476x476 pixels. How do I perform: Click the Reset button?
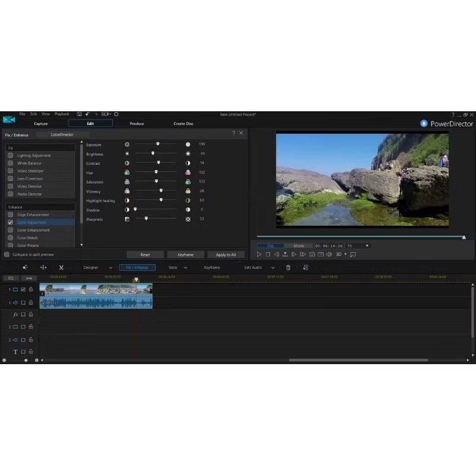pyautogui.click(x=145, y=255)
